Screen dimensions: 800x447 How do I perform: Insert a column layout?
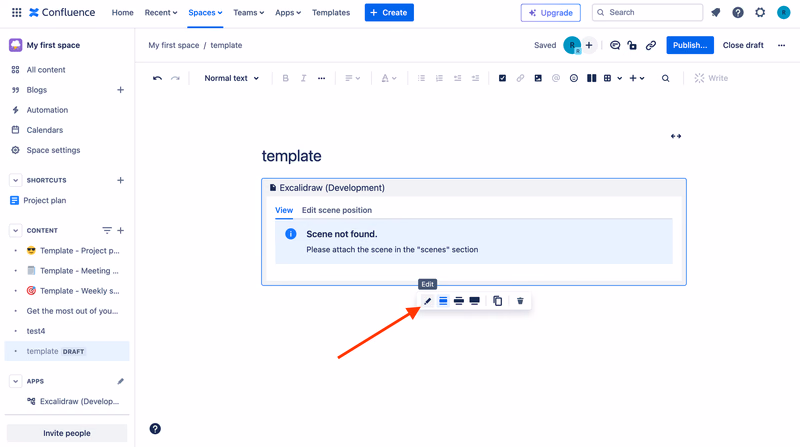[591, 78]
